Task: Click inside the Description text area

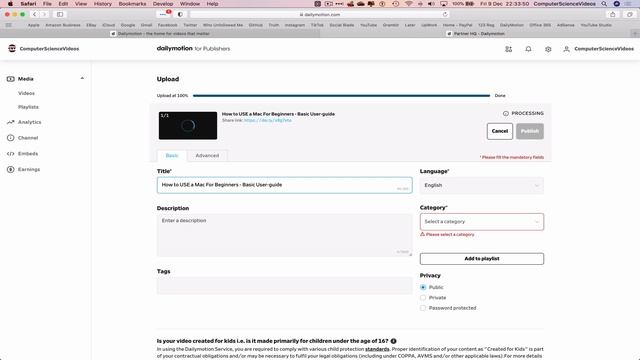Action: pos(284,235)
